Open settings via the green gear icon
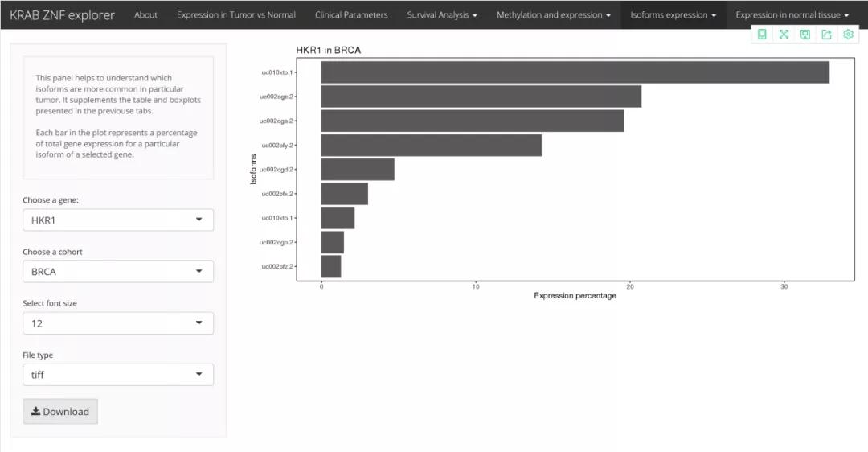 [848, 35]
